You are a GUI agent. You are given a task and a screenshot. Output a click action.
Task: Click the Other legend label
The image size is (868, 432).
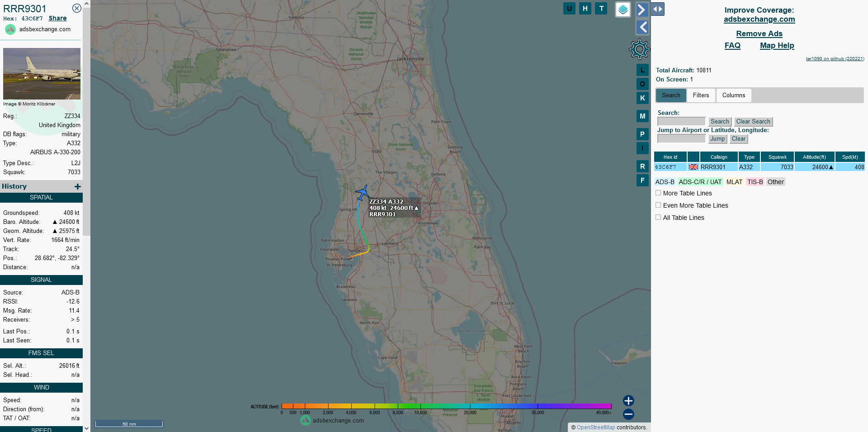(775, 182)
